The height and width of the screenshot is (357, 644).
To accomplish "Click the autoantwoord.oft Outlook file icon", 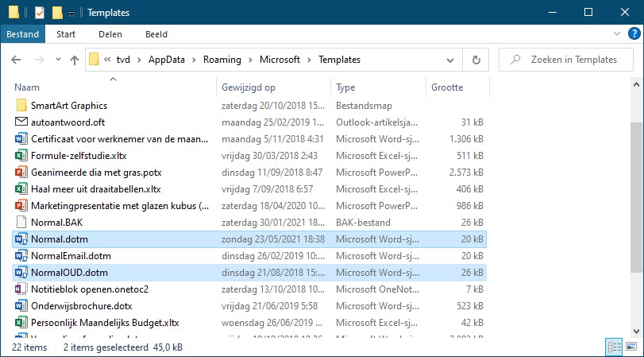I will [x=21, y=122].
